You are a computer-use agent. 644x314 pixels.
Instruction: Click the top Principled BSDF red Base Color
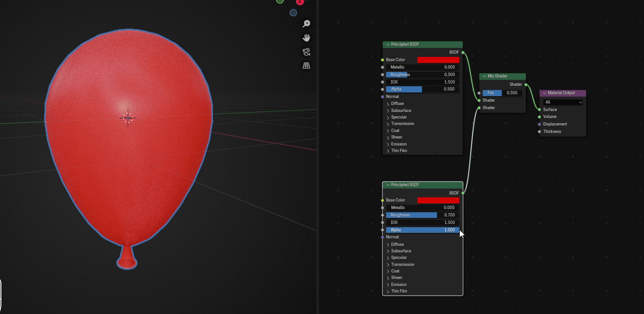tap(438, 60)
